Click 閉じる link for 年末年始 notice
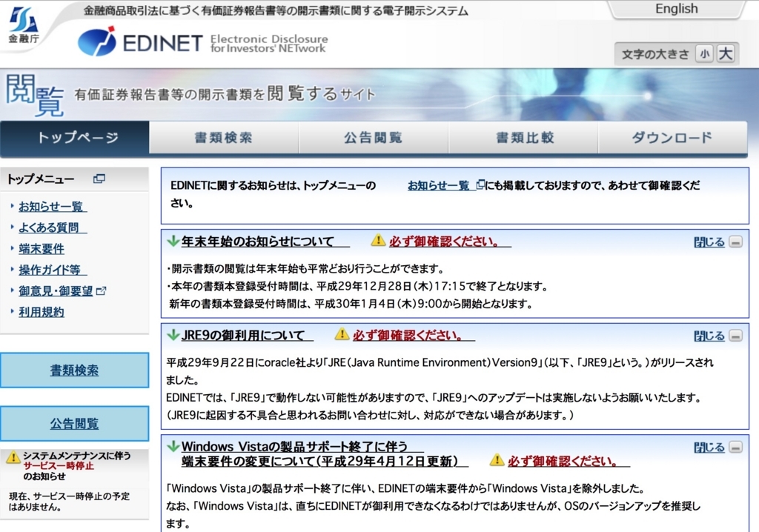This screenshot has height=532, width=759. (709, 242)
